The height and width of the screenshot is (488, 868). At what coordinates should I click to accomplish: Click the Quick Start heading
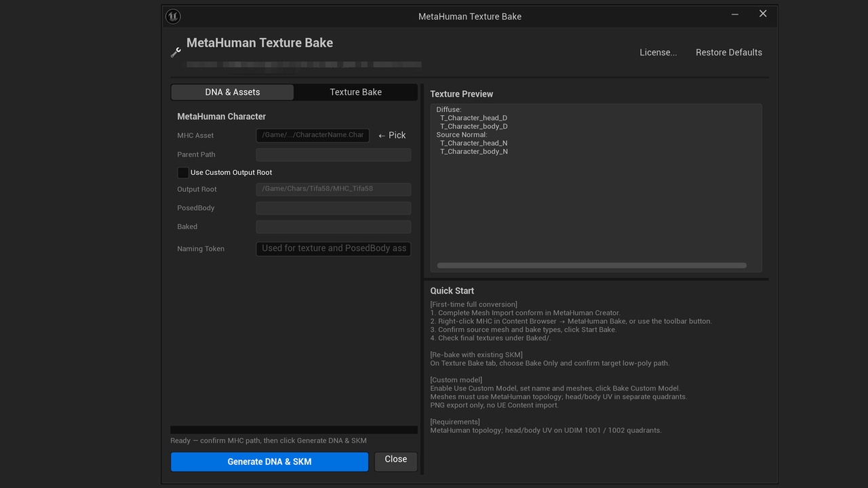click(452, 291)
